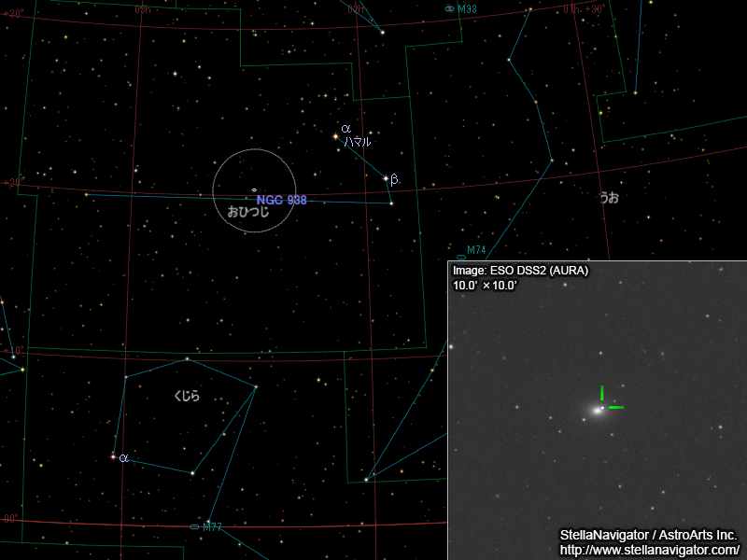This screenshot has height=560, width=747.
Task: Click the Hamal alpha star in Aries
Action: point(336,136)
